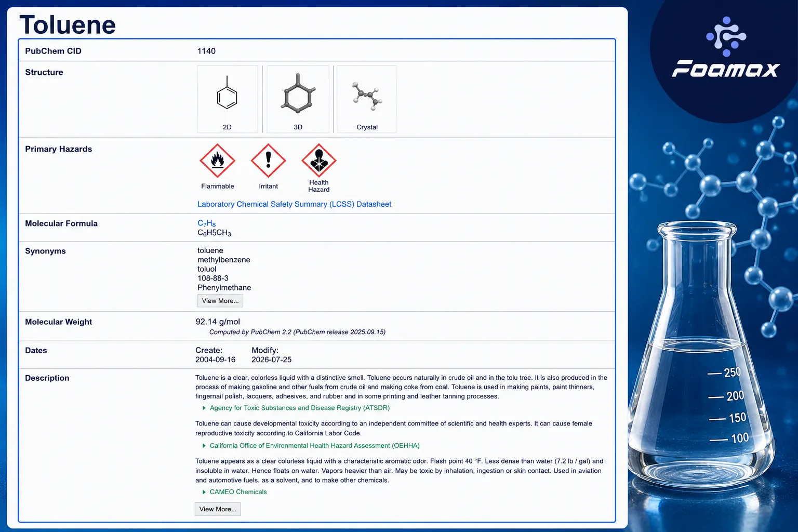The width and height of the screenshot is (798, 532).
Task: Click the synonym Phenylmethane
Action: coord(224,288)
